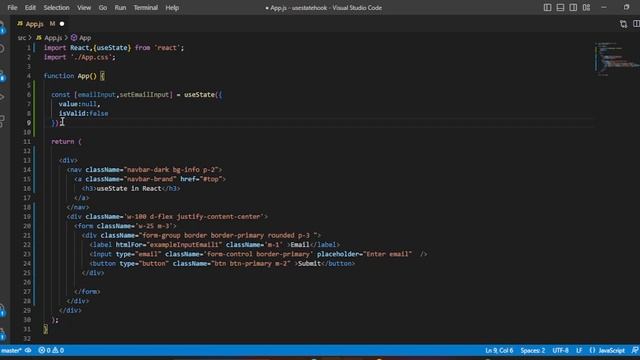Open the Terminal menu
This screenshot has width=640, height=360.
pyautogui.click(x=146, y=8)
